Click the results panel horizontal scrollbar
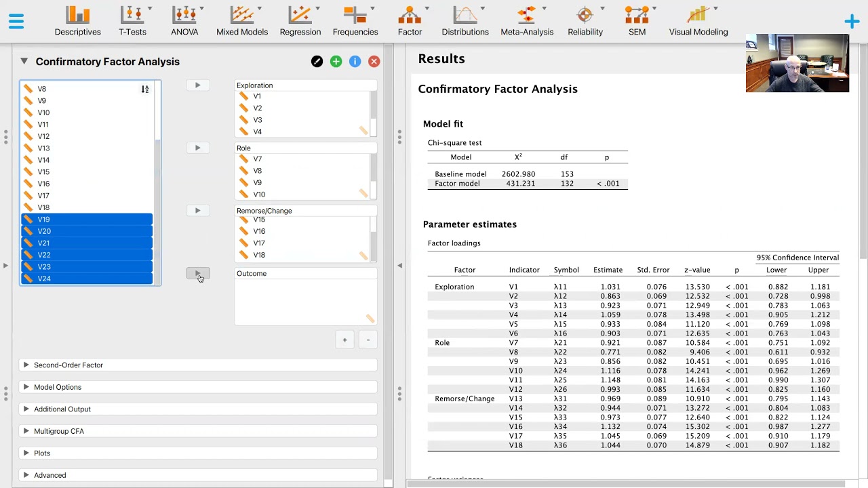 point(627,483)
